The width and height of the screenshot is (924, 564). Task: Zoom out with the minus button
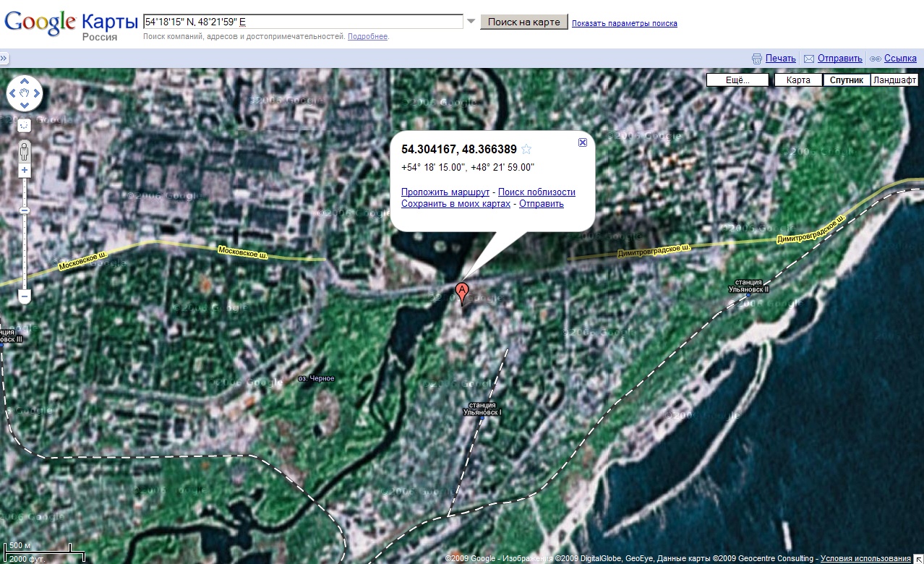click(25, 296)
